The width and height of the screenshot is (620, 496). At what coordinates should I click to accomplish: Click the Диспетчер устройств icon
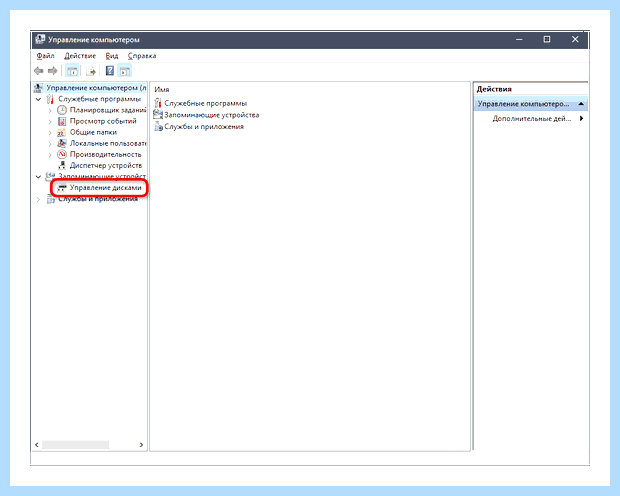62,165
